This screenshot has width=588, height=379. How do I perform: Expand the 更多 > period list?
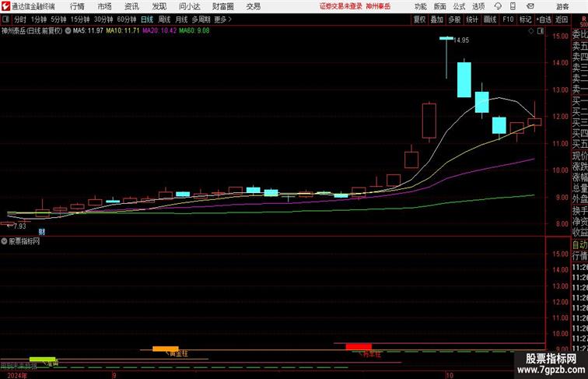click(x=223, y=19)
